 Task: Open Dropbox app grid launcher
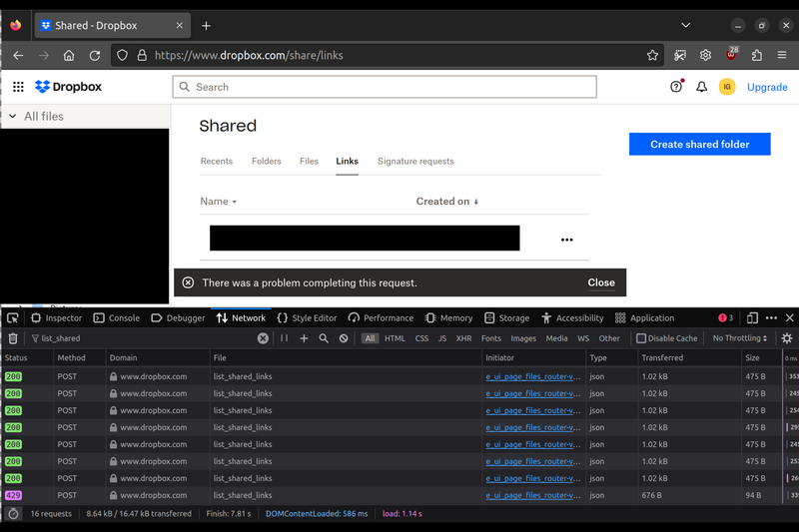point(18,87)
